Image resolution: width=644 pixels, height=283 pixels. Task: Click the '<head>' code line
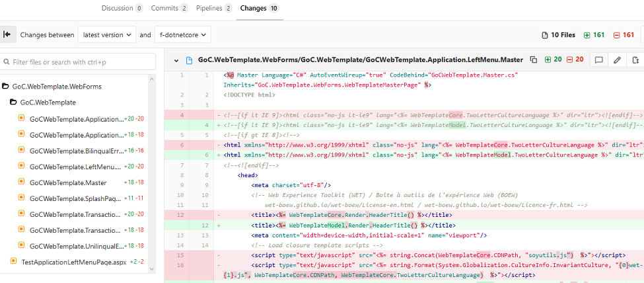point(248,175)
